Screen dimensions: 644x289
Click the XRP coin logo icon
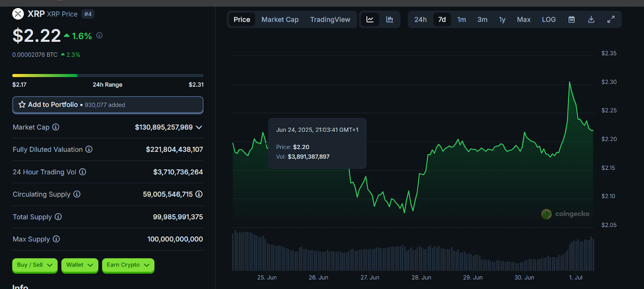click(18, 14)
